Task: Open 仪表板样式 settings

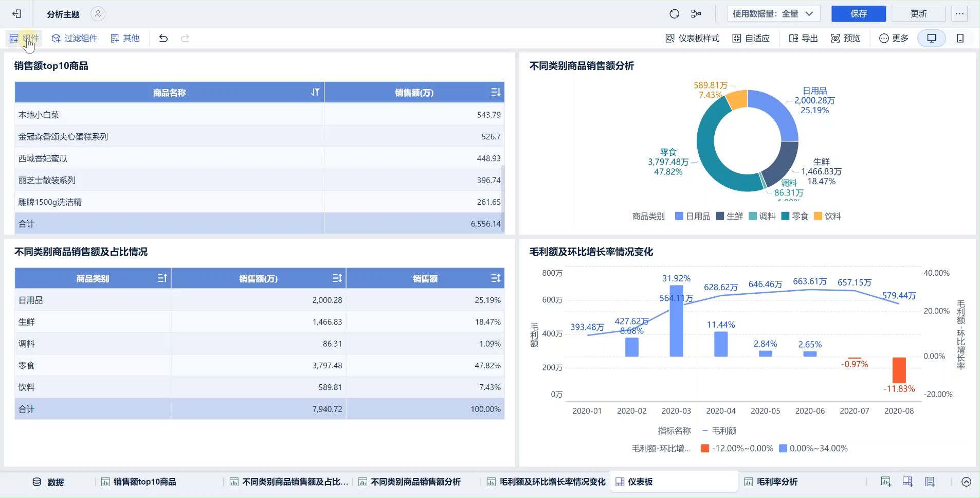Action: click(692, 38)
